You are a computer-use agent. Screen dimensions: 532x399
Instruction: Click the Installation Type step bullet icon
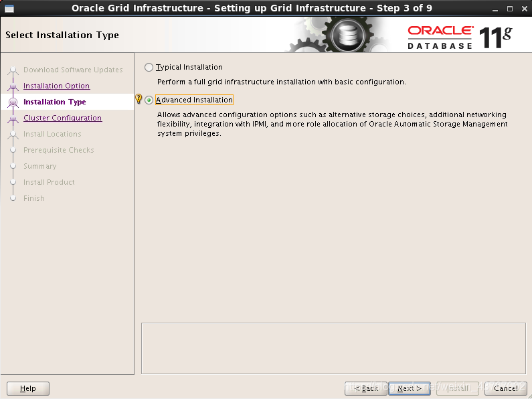pyautogui.click(x=13, y=102)
